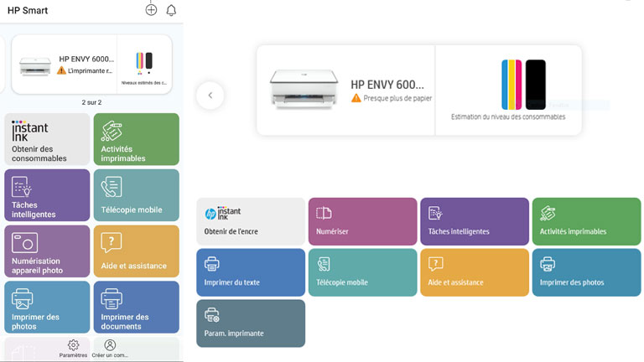The height and width of the screenshot is (362, 644).
Task: View ink levels in left panel printer card
Action: pos(144,65)
